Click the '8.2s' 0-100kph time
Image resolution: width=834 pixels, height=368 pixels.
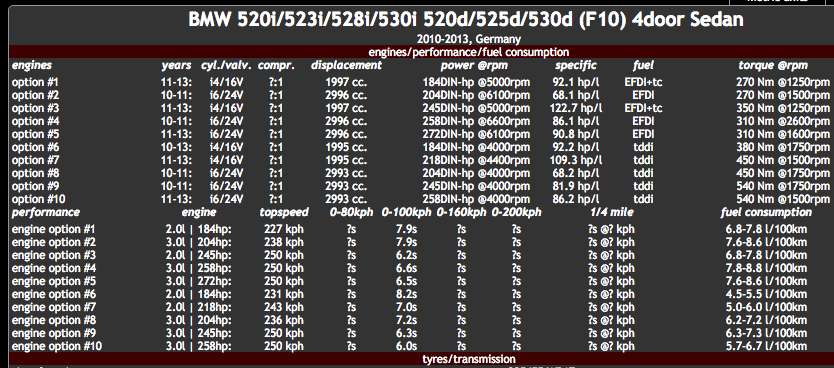point(406,294)
